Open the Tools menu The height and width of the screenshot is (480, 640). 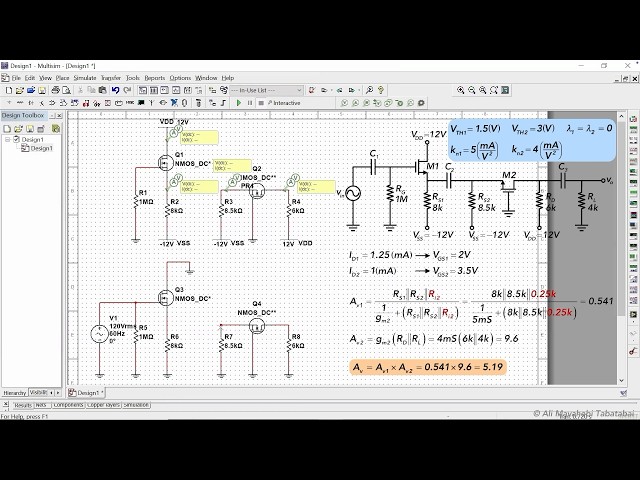pyautogui.click(x=133, y=78)
